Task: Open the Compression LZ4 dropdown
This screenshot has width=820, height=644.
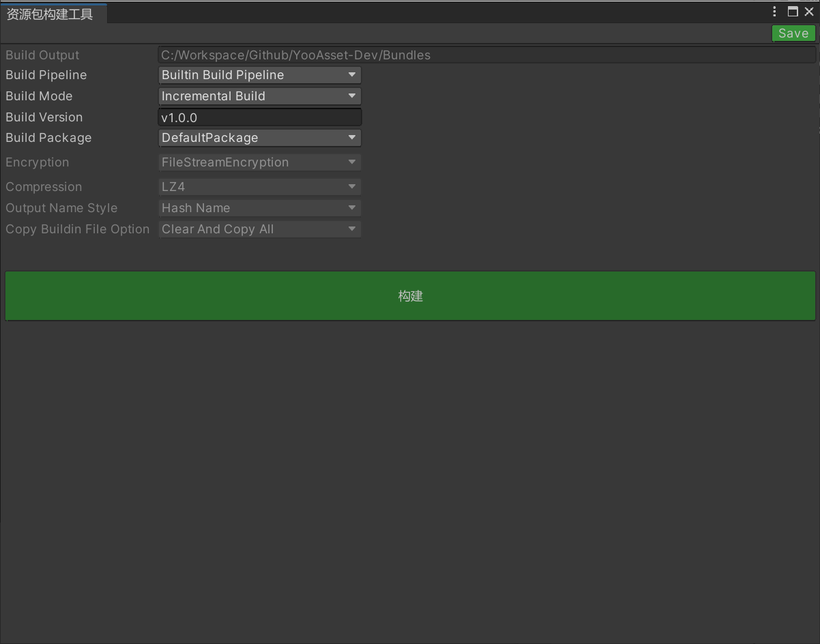Action: [260, 187]
